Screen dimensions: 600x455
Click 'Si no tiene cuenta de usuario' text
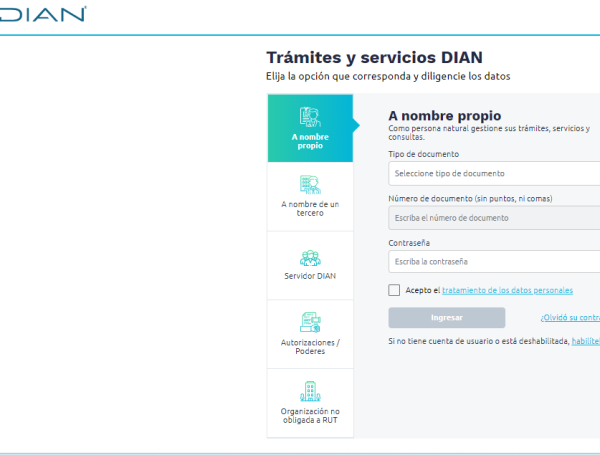point(479,341)
